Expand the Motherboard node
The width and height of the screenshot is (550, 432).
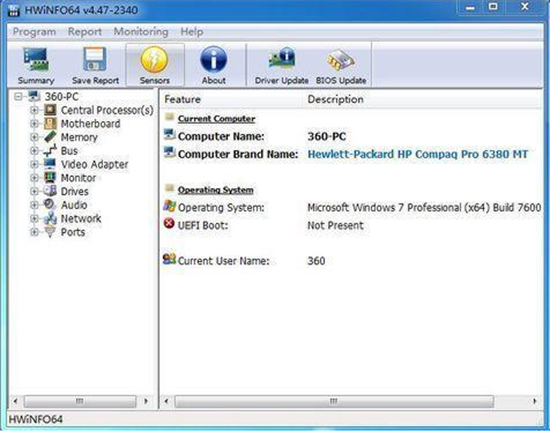(34, 123)
